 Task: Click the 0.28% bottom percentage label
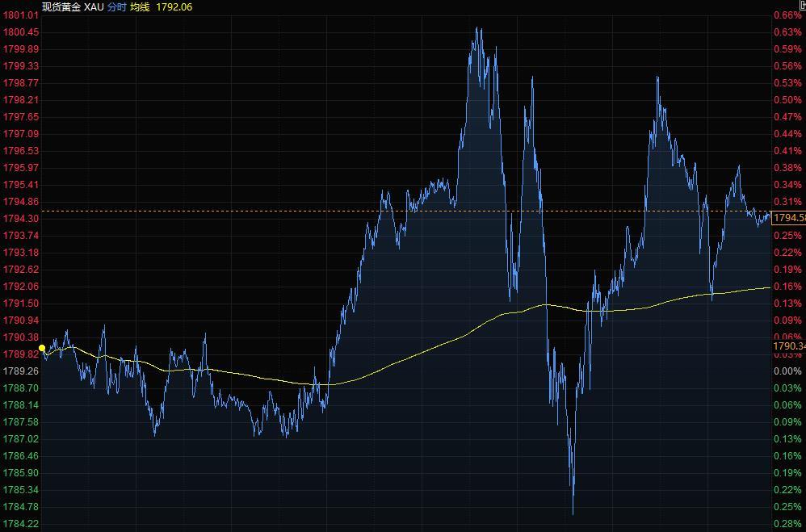pyautogui.click(x=787, y=524)
